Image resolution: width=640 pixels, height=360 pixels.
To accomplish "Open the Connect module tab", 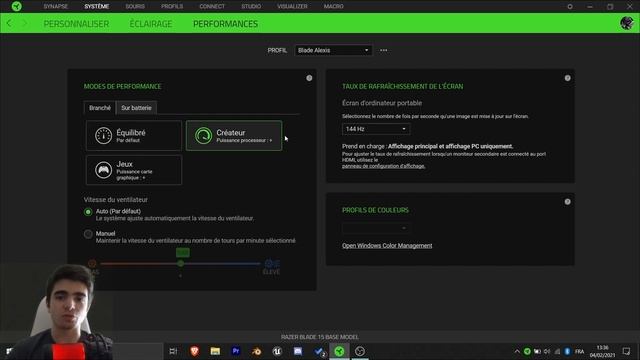I will (212, 7).
